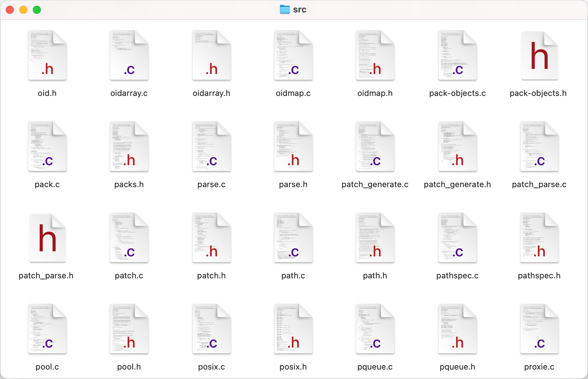Click the proxie.c file icon

click(539, 329)
